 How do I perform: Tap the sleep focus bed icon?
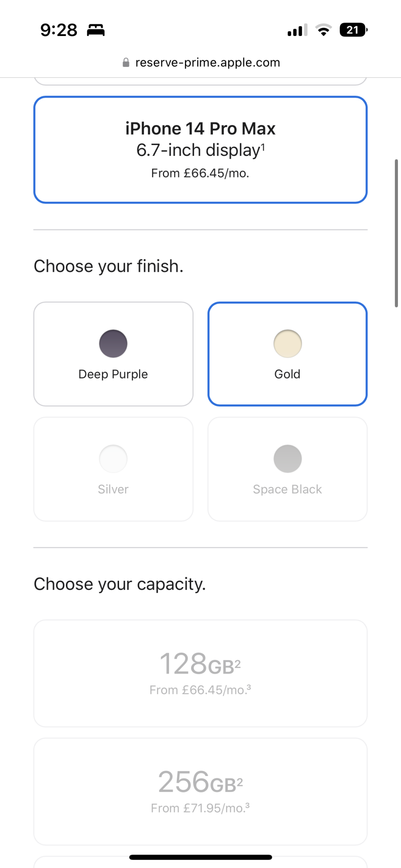[96, 30]
